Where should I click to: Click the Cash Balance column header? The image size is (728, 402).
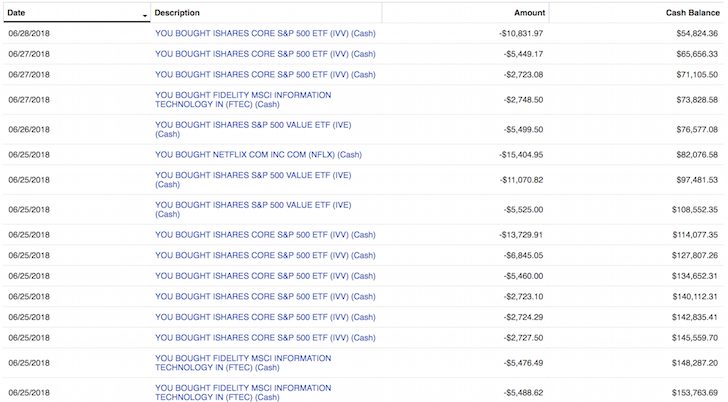(x=692, y=13)
